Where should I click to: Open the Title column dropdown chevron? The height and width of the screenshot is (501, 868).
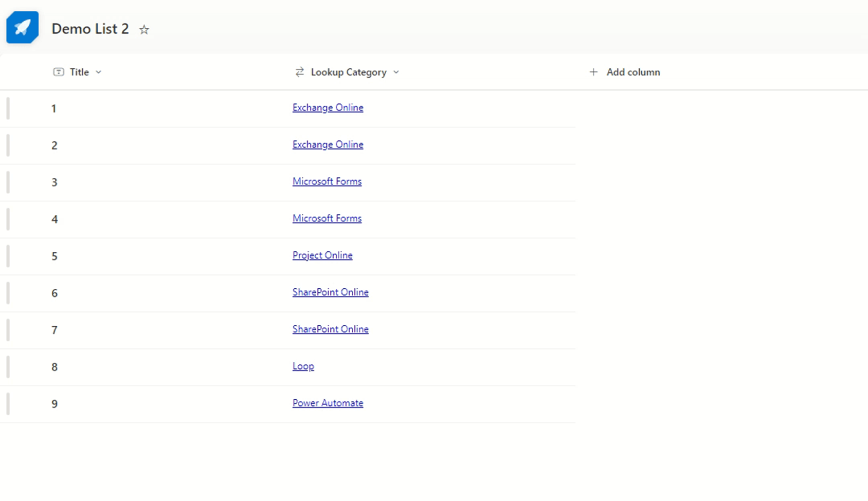point(98,72)
